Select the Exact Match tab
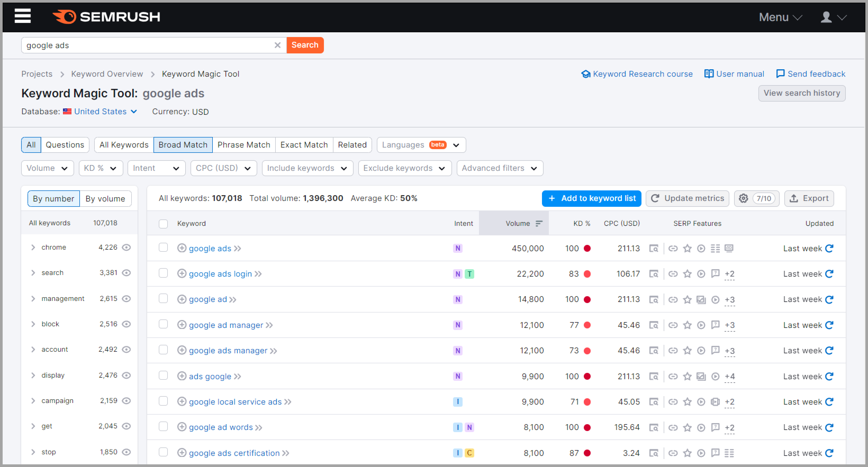The image size is (868, 467). point(304,145)
